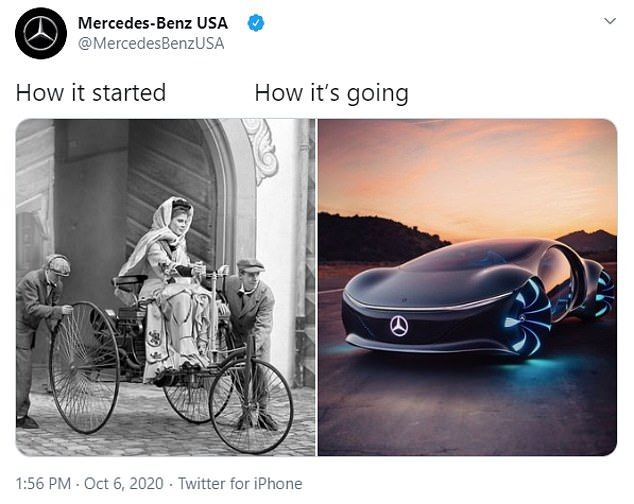Viewport: 634px width, 504px height.
Task: Click the blue verified badge
Action: pos(256,23)
